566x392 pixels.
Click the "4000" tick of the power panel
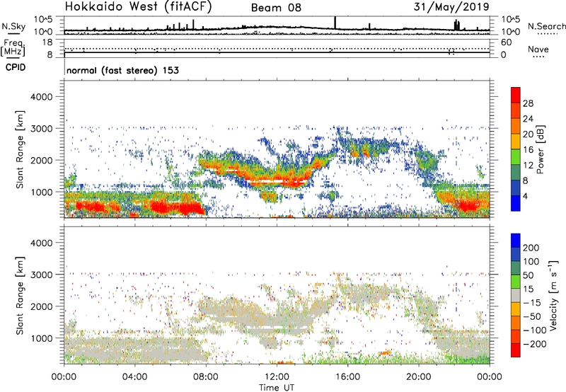(x=41, y=97)
